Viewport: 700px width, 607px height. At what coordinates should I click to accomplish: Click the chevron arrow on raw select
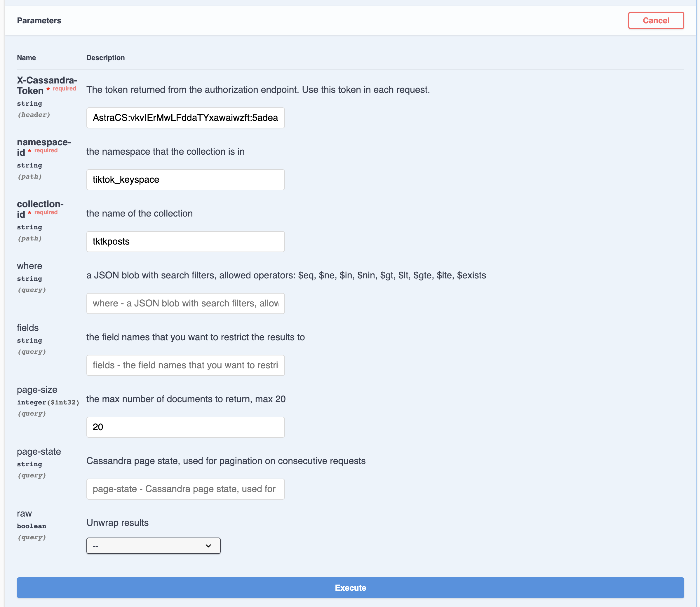point(208,546)
